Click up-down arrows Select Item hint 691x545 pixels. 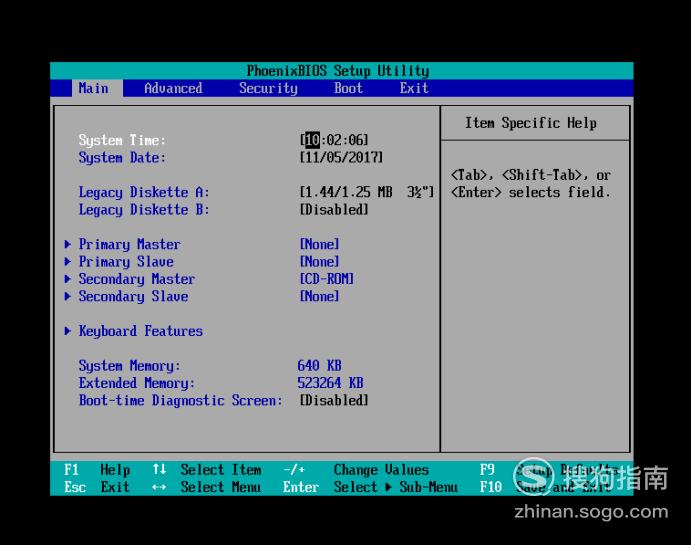pos(207,470)
